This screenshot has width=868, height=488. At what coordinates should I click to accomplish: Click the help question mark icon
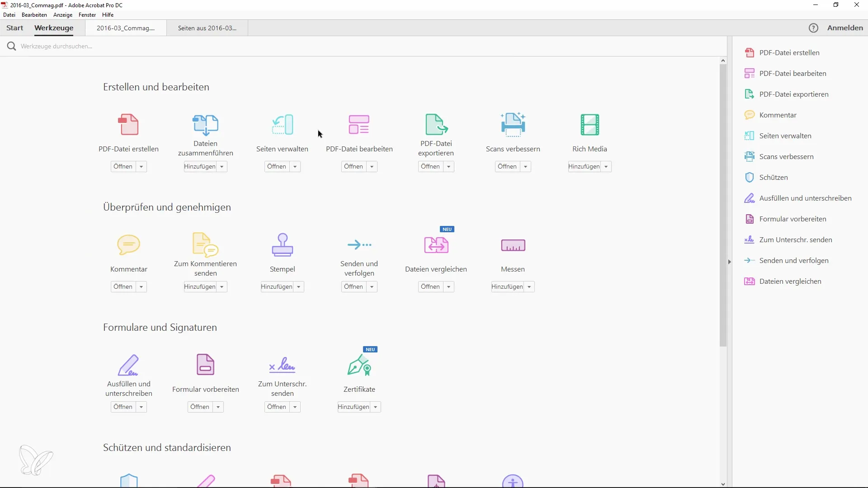click(813, 28)
